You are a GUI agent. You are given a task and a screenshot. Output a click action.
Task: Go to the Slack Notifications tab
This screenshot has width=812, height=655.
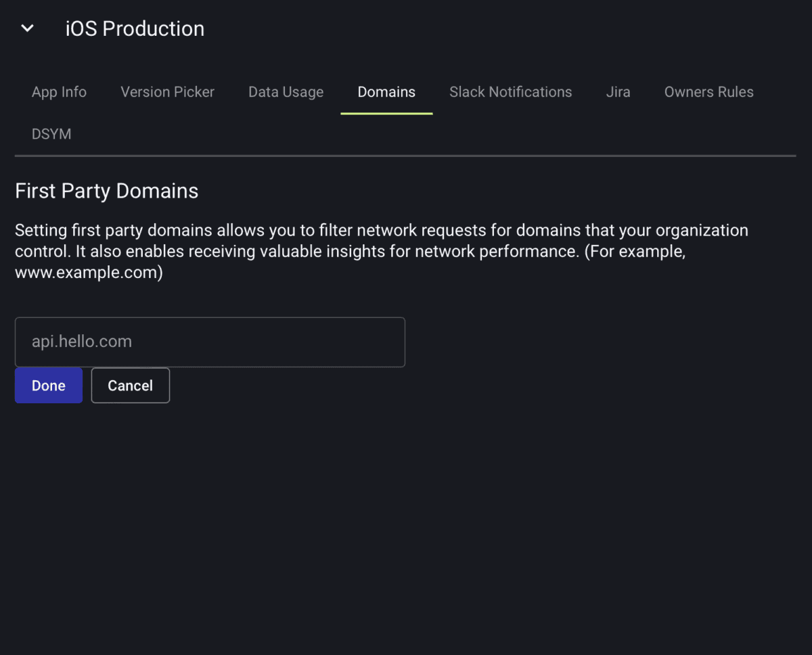coord(511,92)
